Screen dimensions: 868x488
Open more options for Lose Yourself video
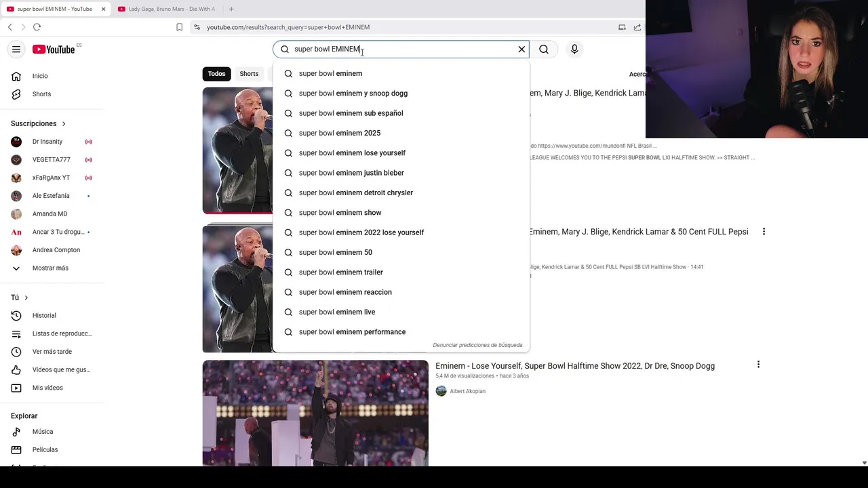tap(758, 365)
